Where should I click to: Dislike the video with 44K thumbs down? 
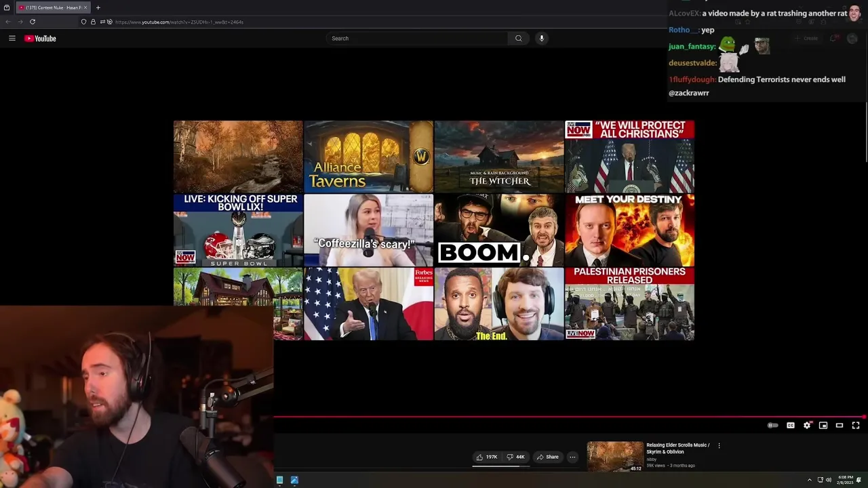(x=515, y=457)
